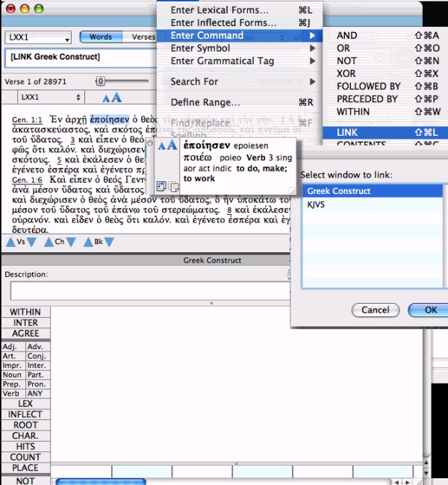Click Verb part of speech item
Image resolution: width=448 pixels, height=485 pixels.
(13, 393)
